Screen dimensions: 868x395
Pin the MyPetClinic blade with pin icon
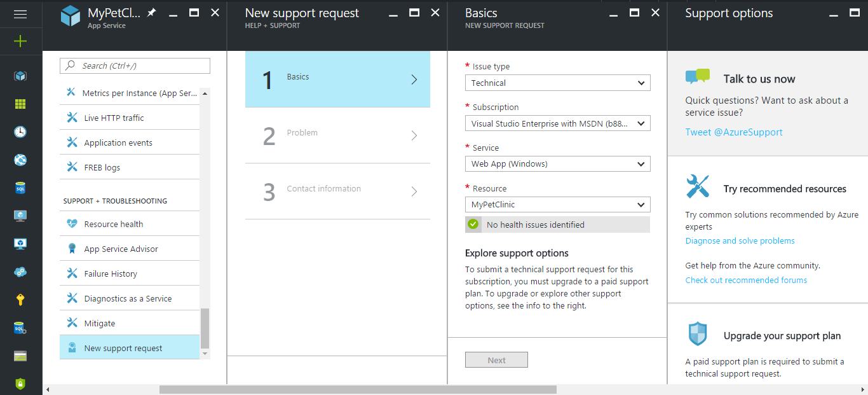[151, 13]
